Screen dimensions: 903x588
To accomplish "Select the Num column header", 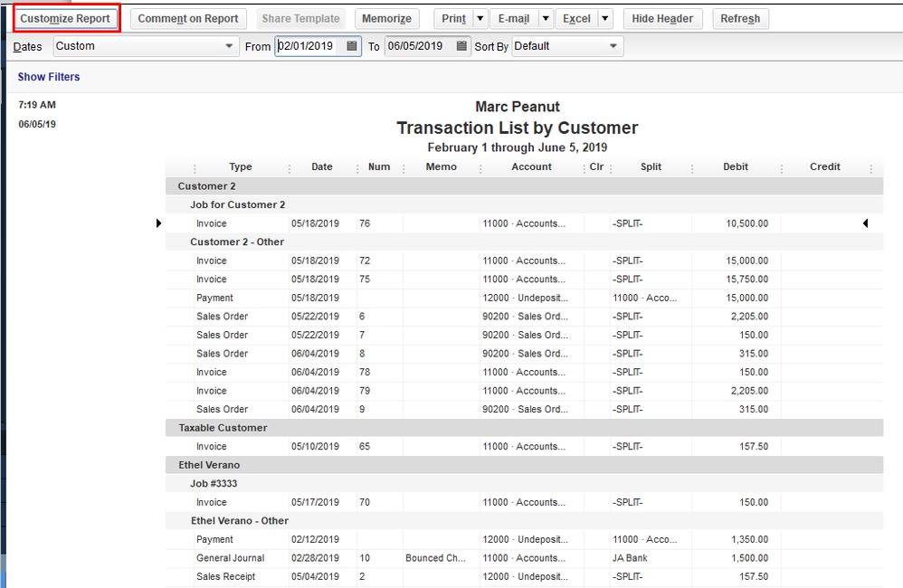I will pyautogui.click(x=379, y=166).
